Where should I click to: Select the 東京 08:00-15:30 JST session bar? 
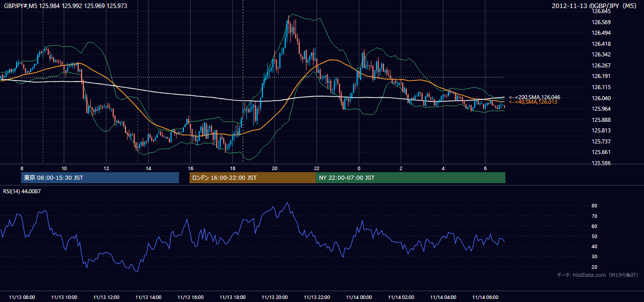point(100,178)
